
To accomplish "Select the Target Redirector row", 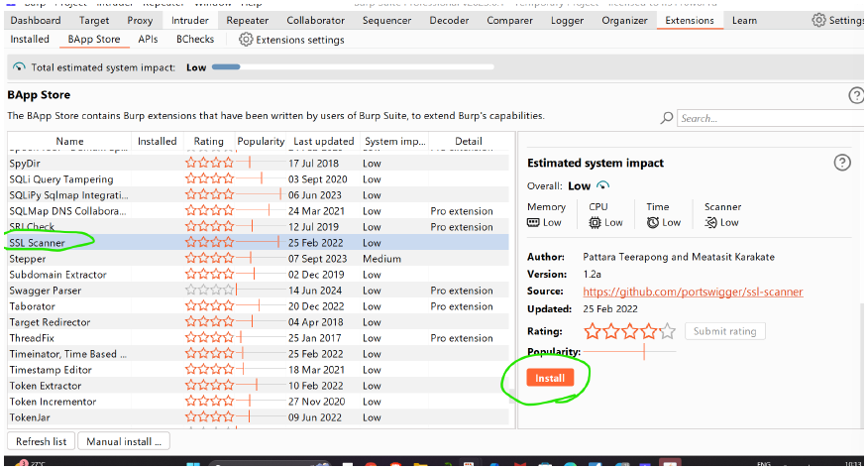I will pos(258,322).
